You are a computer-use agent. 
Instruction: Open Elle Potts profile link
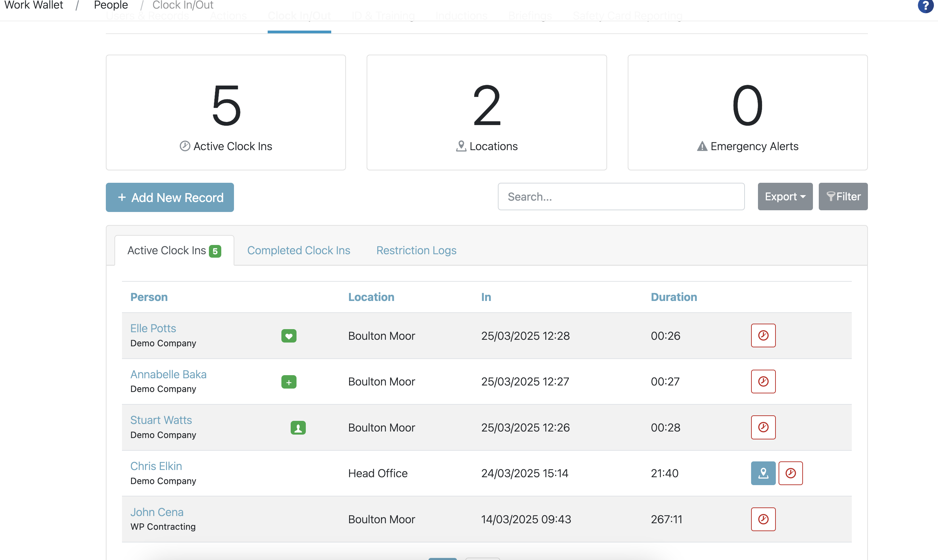(153, 328)
